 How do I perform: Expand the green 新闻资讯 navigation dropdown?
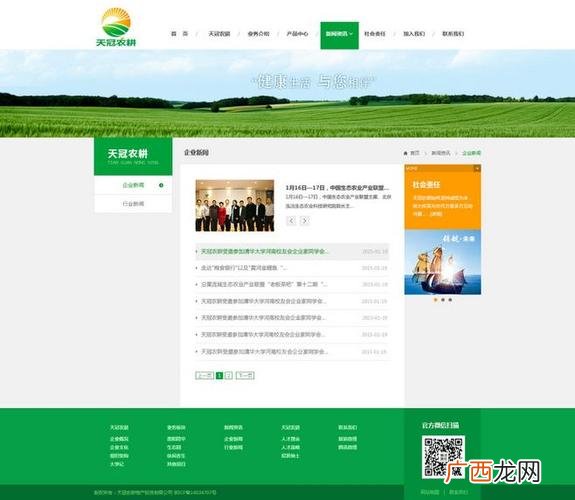(340, 35)
